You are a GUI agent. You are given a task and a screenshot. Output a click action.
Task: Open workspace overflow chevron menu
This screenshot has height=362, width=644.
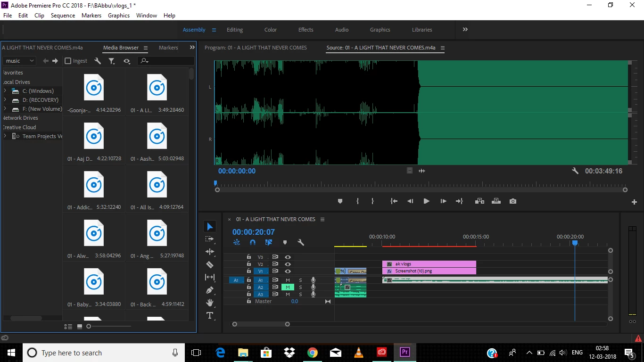point(465,29)
